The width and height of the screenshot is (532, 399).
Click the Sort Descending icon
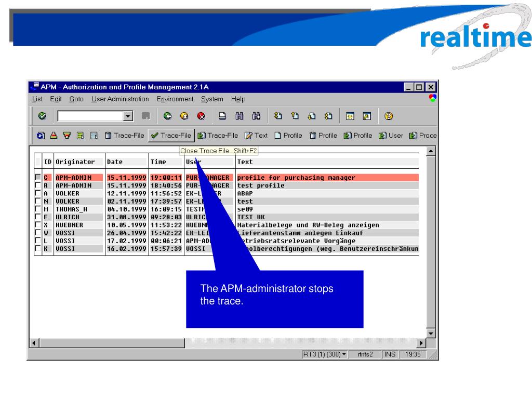[67, 136]
